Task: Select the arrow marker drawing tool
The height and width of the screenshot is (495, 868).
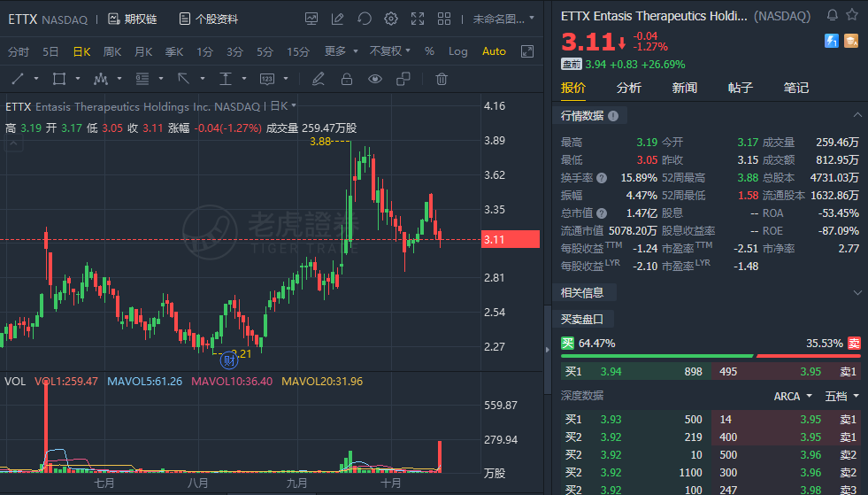Action: [183, 80]
